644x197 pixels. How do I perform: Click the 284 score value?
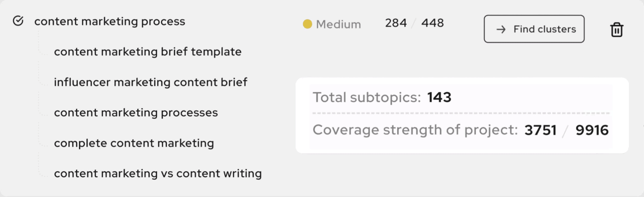point(396,23)
